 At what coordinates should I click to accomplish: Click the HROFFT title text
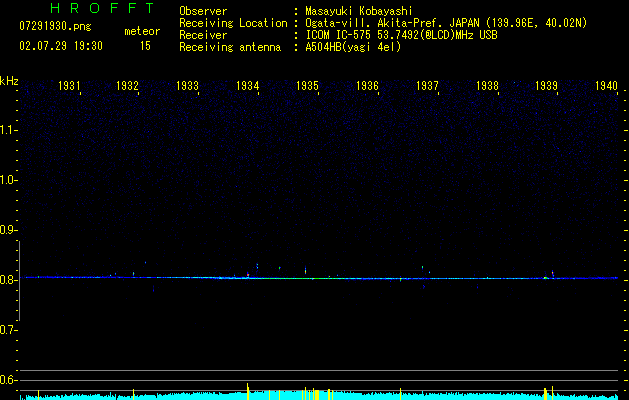coord(102,8)
